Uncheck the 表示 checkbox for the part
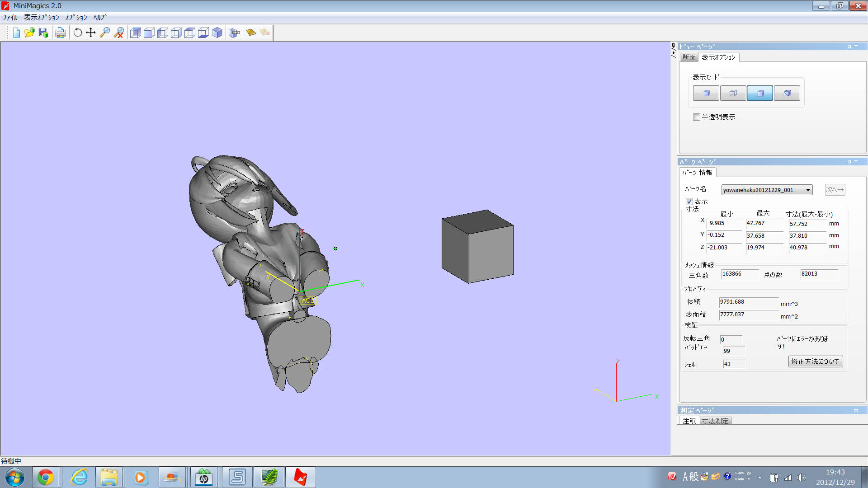 [x=689, y=202]
